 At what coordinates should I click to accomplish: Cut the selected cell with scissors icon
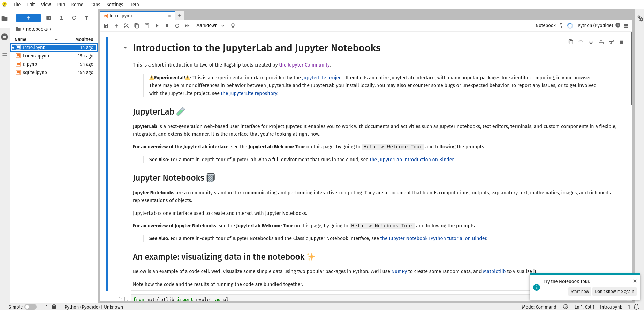127,26
